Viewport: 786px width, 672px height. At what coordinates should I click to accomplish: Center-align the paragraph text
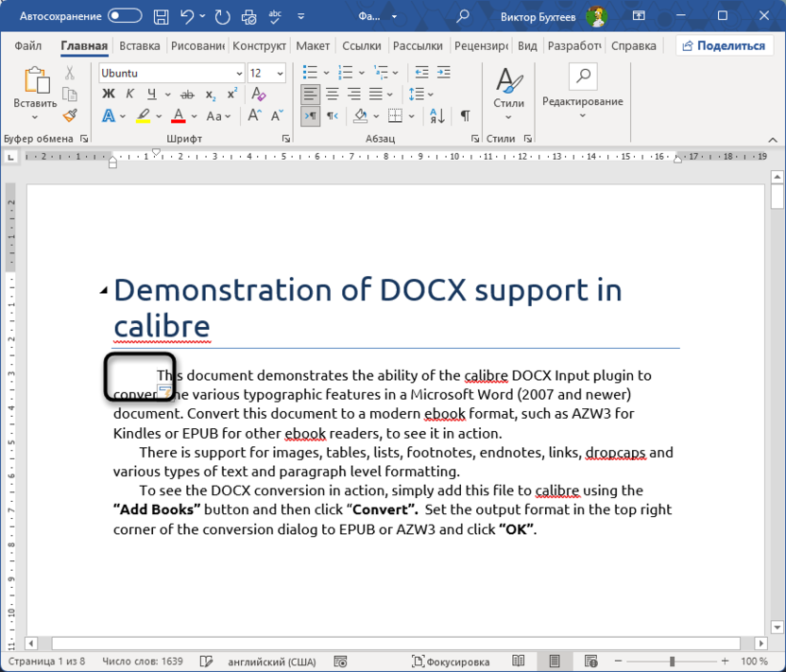click(x=333, y=93)
